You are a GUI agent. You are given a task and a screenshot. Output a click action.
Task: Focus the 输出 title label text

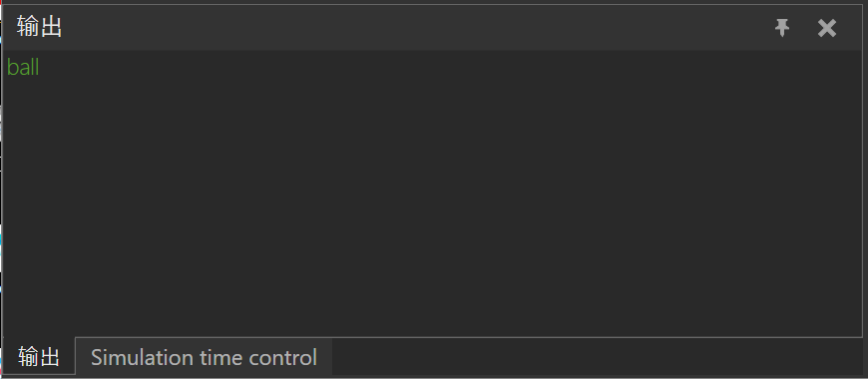[39, 27]
